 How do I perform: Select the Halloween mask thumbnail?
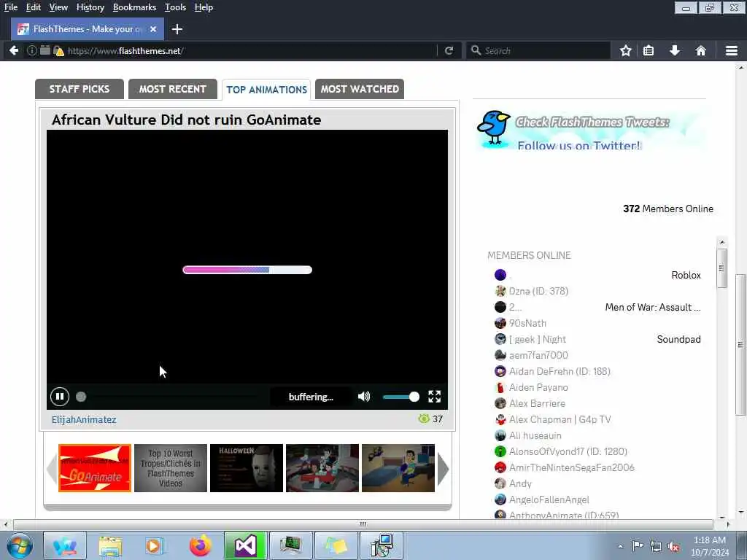tap(247, 468)
